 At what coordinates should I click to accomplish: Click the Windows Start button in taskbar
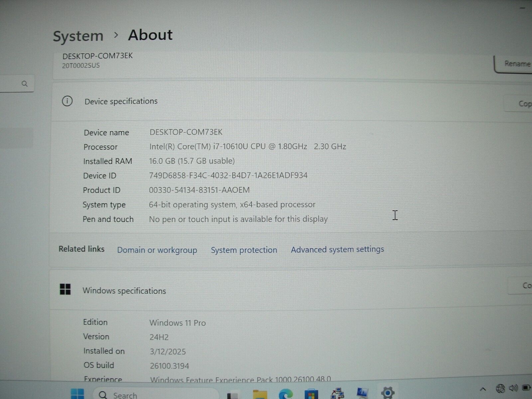77,394
